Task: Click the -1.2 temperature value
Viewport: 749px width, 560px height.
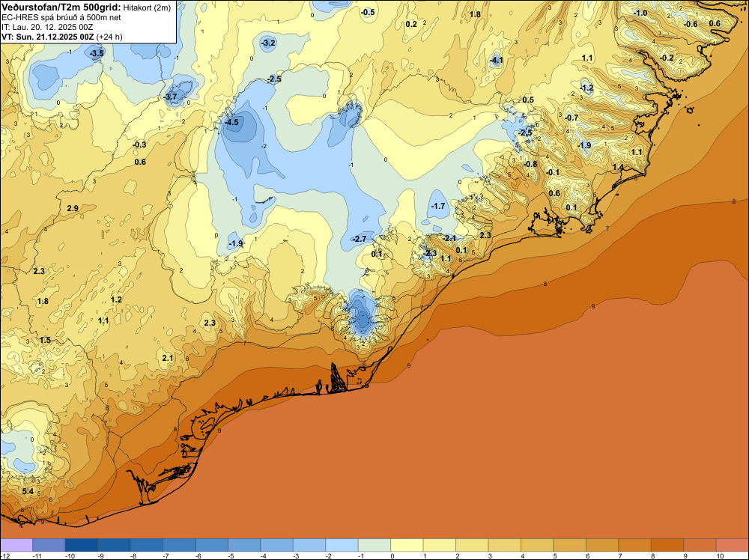Action: pyautogui.click(x=586, y=88)
